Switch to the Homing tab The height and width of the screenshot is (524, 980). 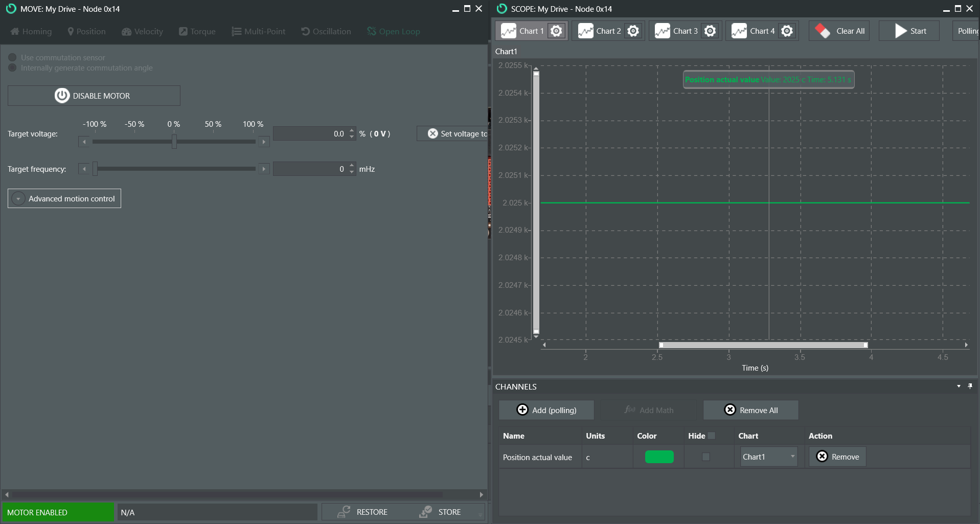31,31
